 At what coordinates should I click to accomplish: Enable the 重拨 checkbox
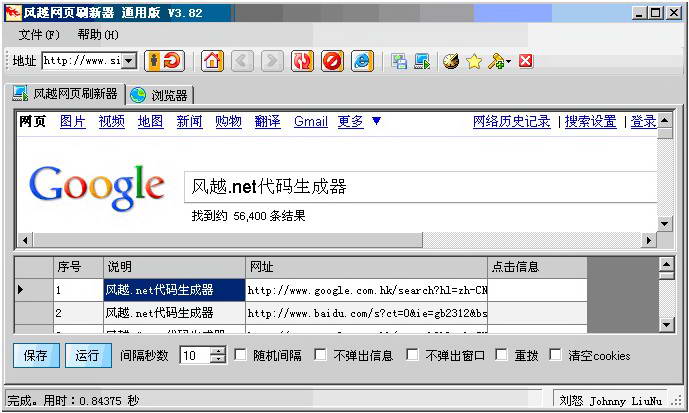click(501, 355)
